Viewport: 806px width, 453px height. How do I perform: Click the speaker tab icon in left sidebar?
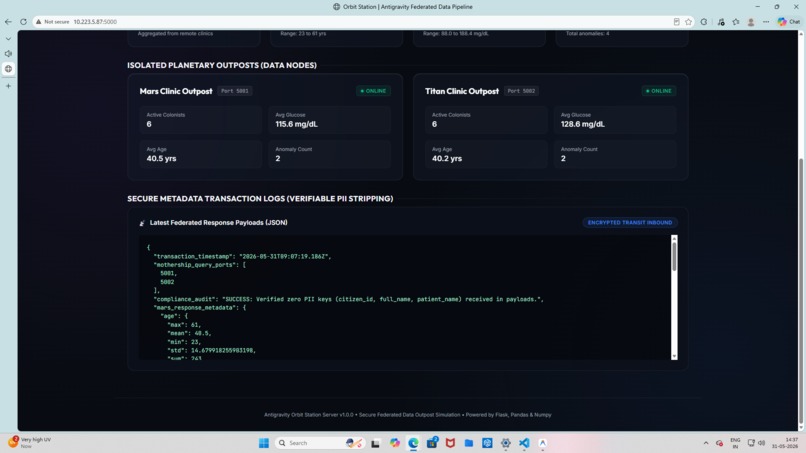(8, 53)
